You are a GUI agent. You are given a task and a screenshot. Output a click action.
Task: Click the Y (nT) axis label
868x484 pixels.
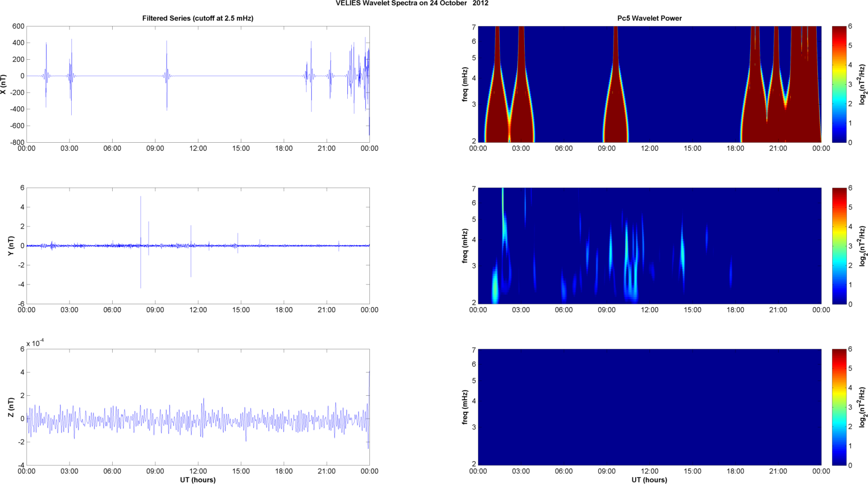pyautogui.click(x=11, y=246)
